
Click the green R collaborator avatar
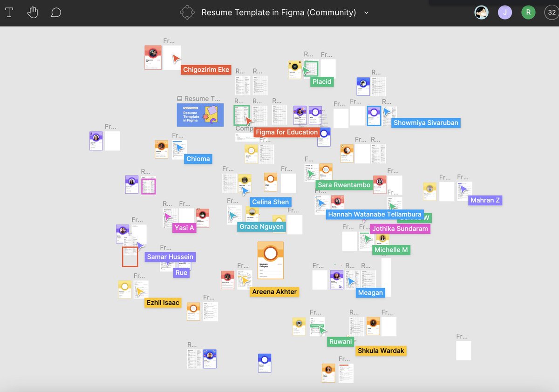point(528,13)
